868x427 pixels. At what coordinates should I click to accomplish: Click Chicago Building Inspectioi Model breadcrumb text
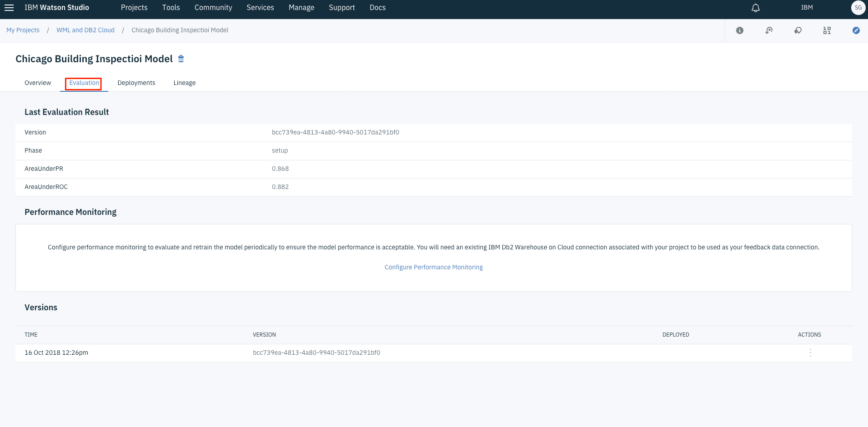180,30
